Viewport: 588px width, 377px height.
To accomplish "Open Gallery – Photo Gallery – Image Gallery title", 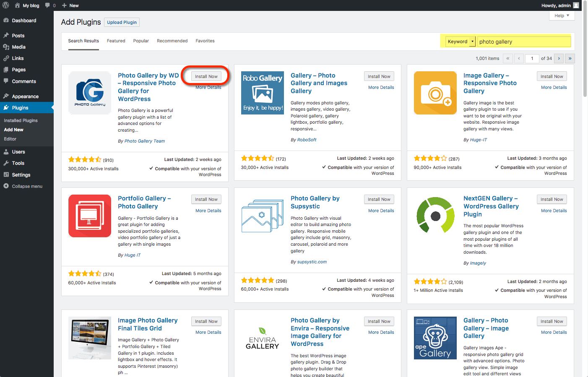I will click(x=486, y=328).
